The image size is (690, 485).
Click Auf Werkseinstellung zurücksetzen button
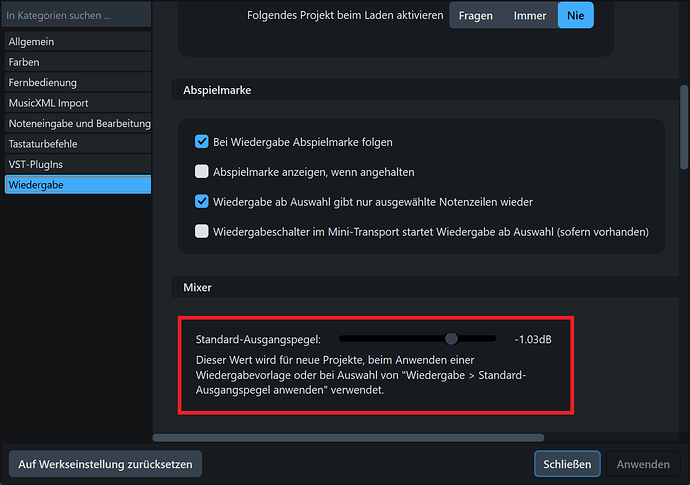click(105, 464)
